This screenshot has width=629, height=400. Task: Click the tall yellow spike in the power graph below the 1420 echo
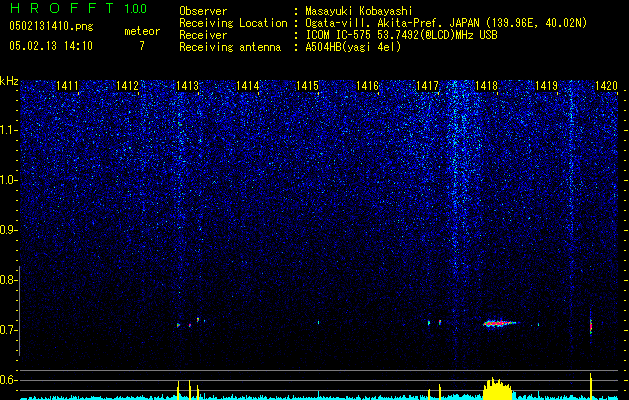tap(590, 386)
